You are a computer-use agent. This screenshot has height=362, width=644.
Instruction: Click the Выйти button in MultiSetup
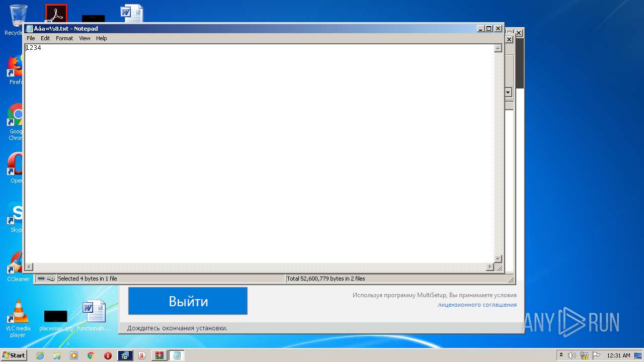coord(188,301)
